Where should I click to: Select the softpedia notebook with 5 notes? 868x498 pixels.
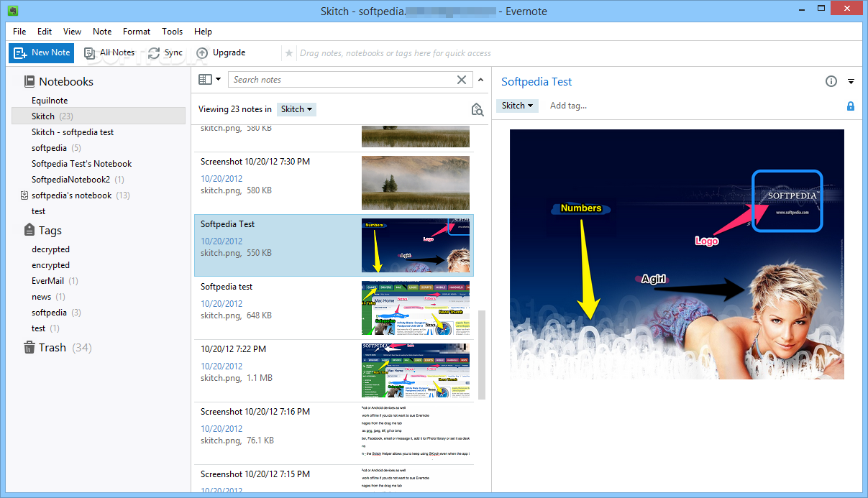point(56,148)
